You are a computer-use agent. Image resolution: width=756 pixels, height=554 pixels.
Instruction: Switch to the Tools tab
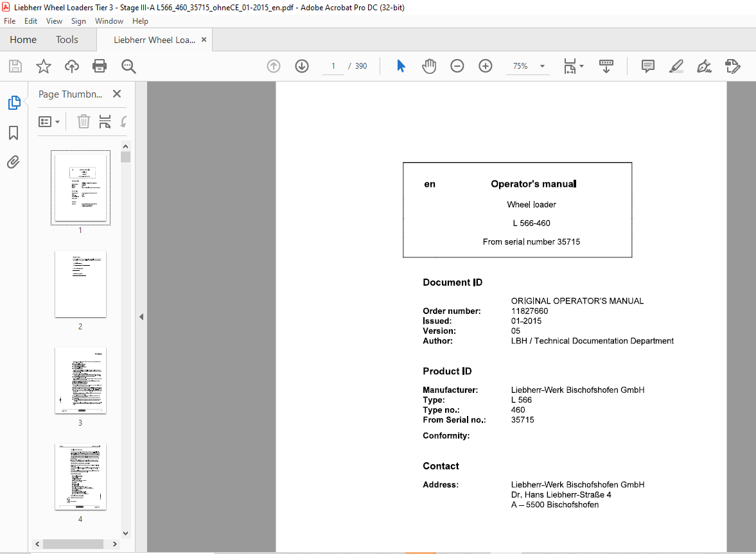pos(67,40)
